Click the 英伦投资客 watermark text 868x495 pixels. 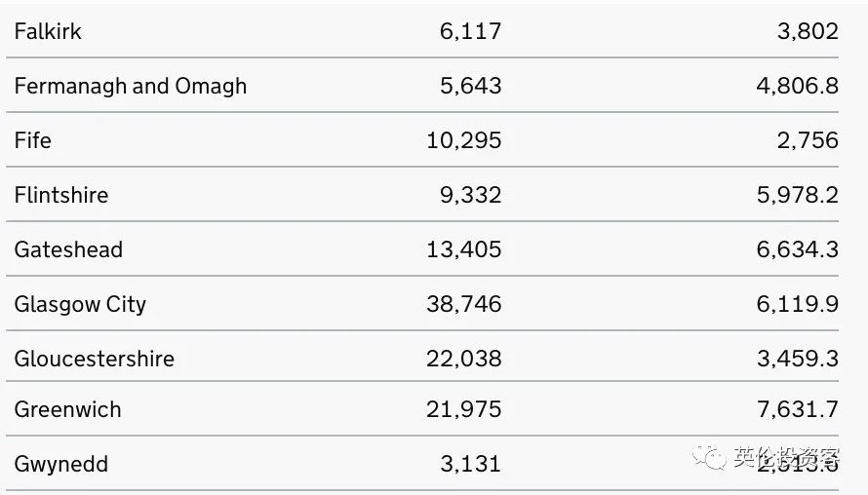[787, 457]
